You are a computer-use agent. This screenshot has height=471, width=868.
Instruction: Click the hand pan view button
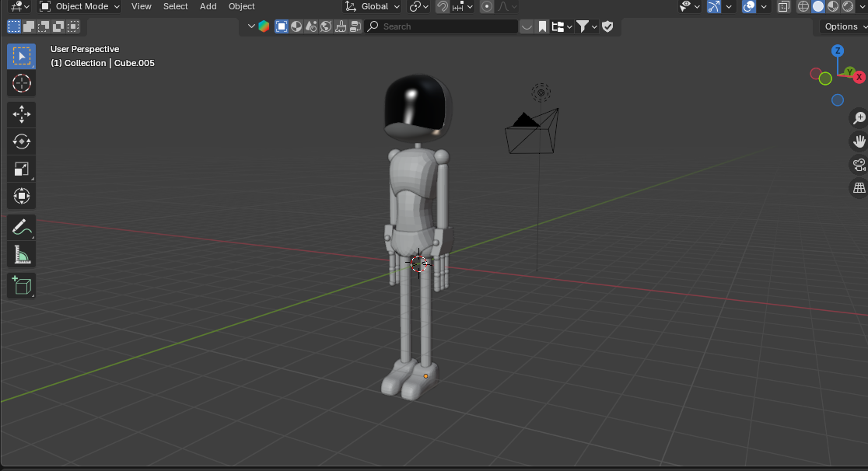[x=859, y=141]
